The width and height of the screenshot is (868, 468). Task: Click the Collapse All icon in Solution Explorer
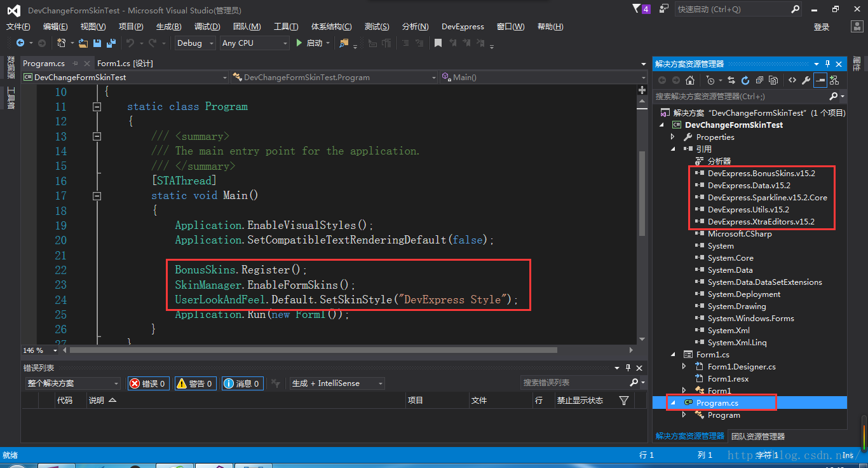tap(759, 80)
